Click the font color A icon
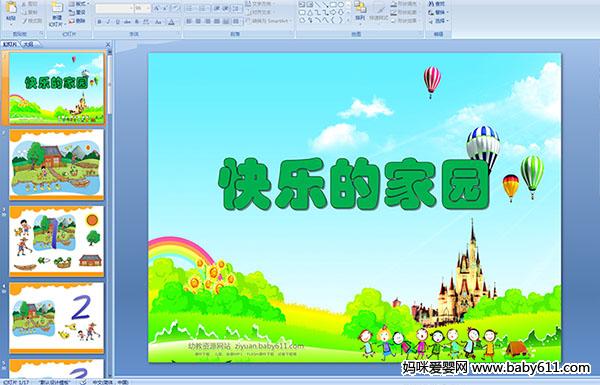Viewport: 600px width, 385px height. tap(171, 22)
